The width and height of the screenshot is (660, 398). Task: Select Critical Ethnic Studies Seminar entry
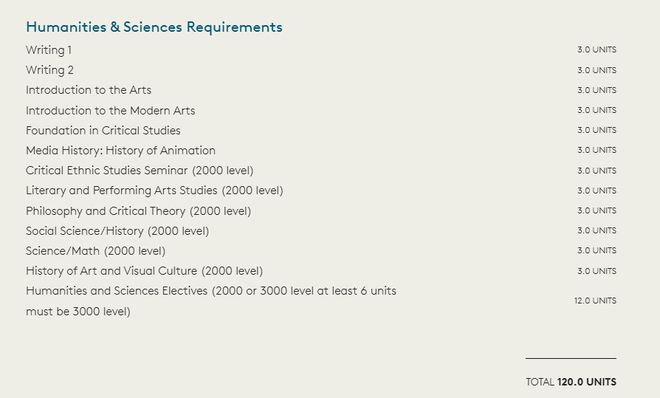click(139, 170)
